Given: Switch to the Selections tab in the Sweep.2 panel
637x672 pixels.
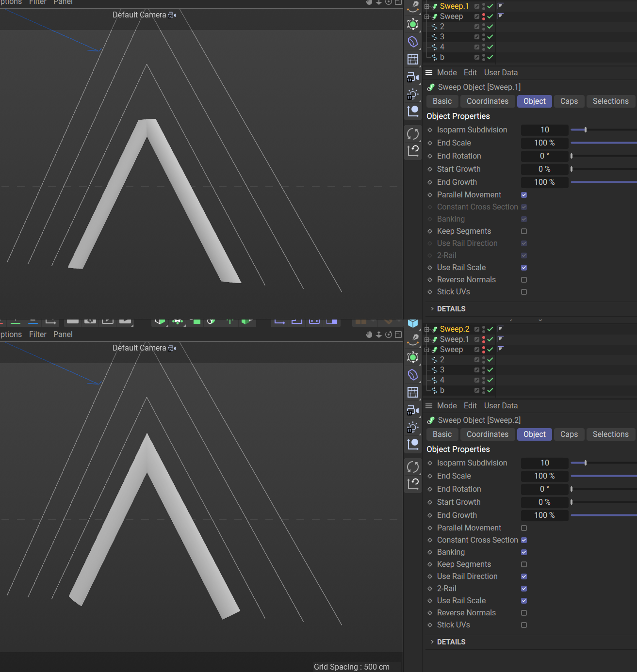Looking at the screenshot, I should pos(611,434).
